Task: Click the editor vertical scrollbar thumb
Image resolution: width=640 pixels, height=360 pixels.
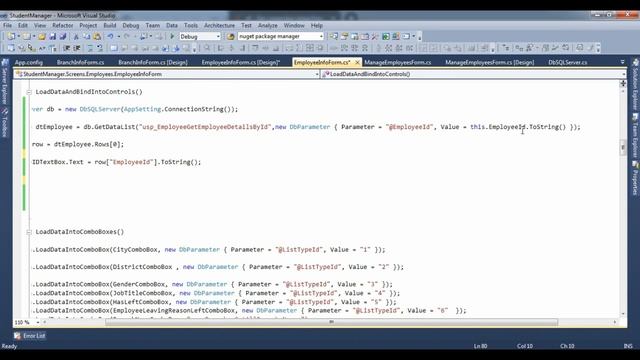Action: point(623,147)
